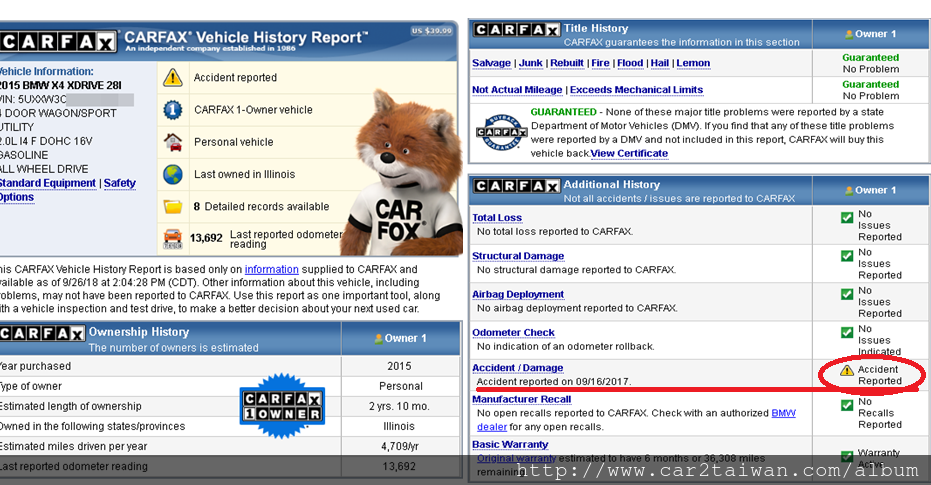Open the Junk title link
This screenshot has height=485, width=931.
pos(531,63)
